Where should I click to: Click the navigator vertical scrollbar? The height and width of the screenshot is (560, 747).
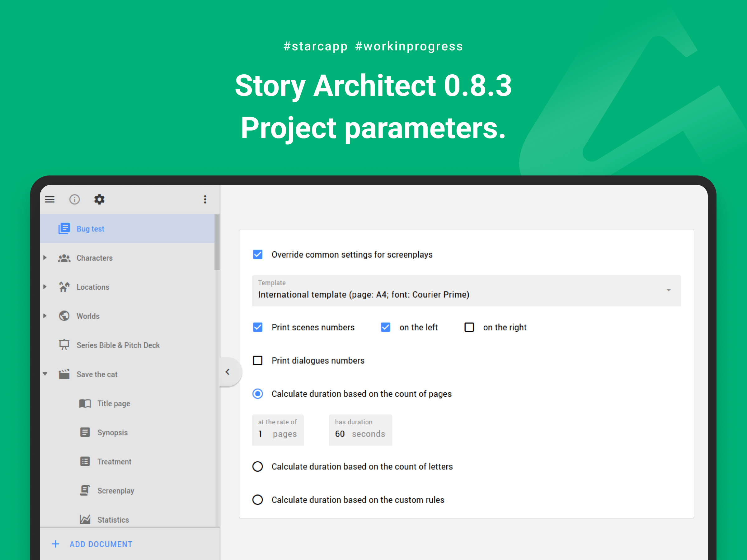pyautogui.click(x=217, y=242)
